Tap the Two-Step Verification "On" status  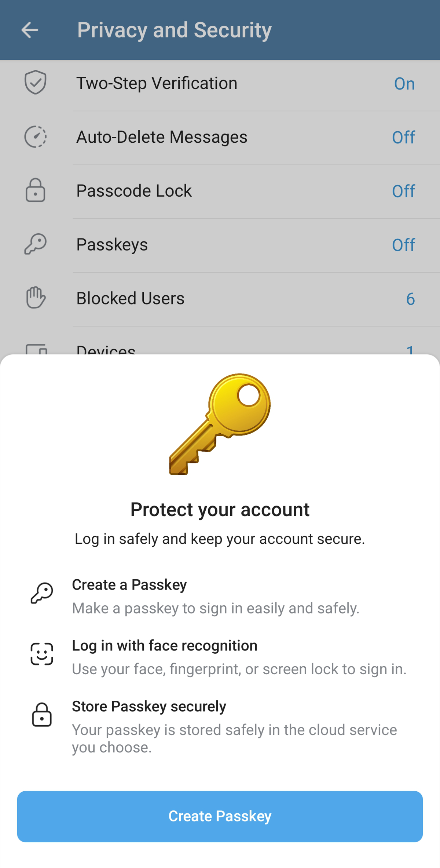click(404, 84)
